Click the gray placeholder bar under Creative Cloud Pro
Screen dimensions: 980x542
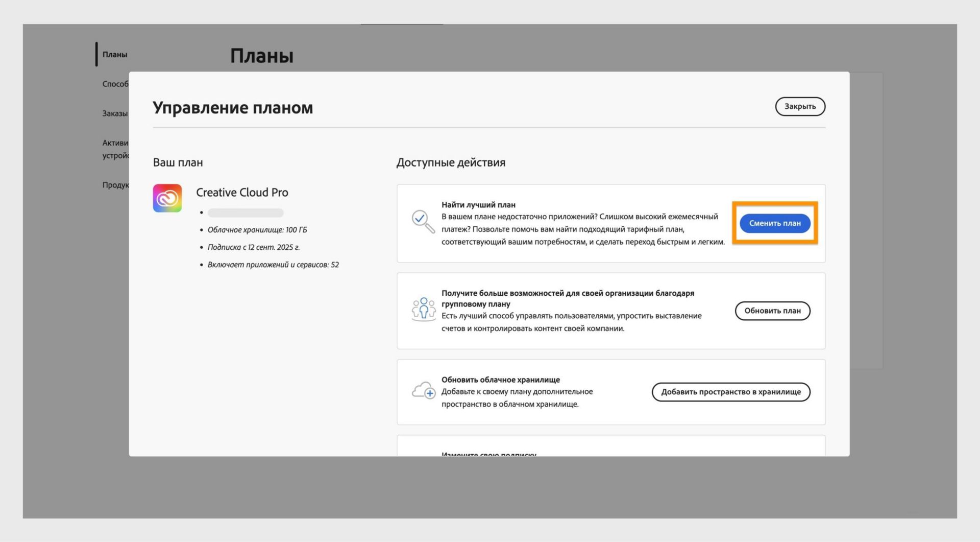pos(245,213)
